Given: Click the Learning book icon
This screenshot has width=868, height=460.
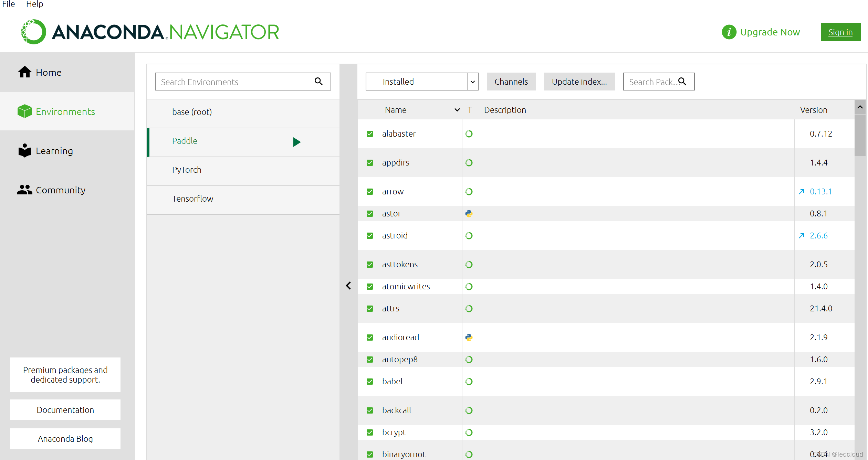Looking at the screenshot, I should [24, 150].
